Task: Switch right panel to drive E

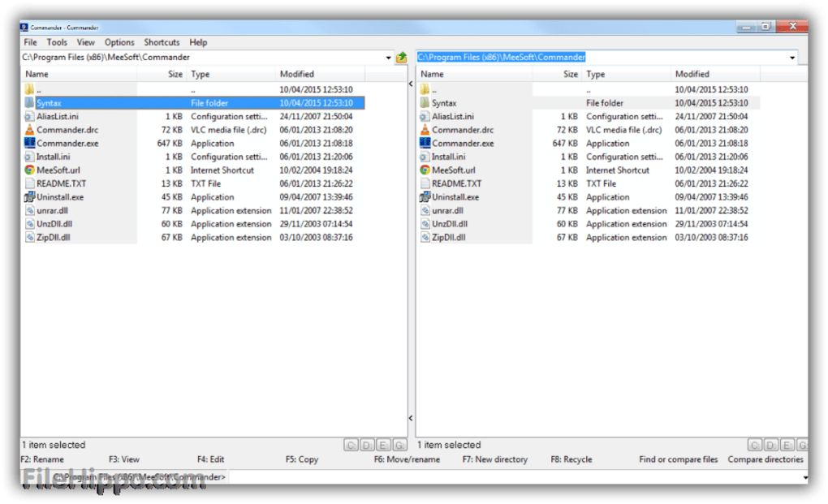Action: 787,446
